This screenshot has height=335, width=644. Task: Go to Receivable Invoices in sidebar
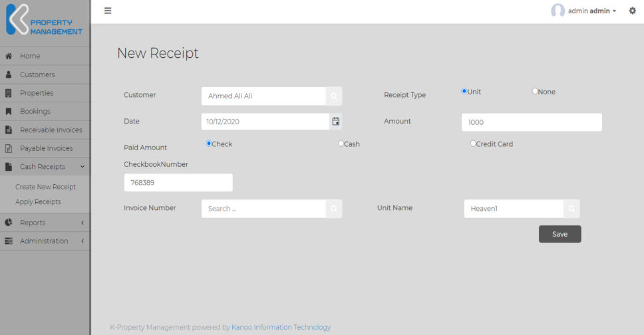click(51, 130)
